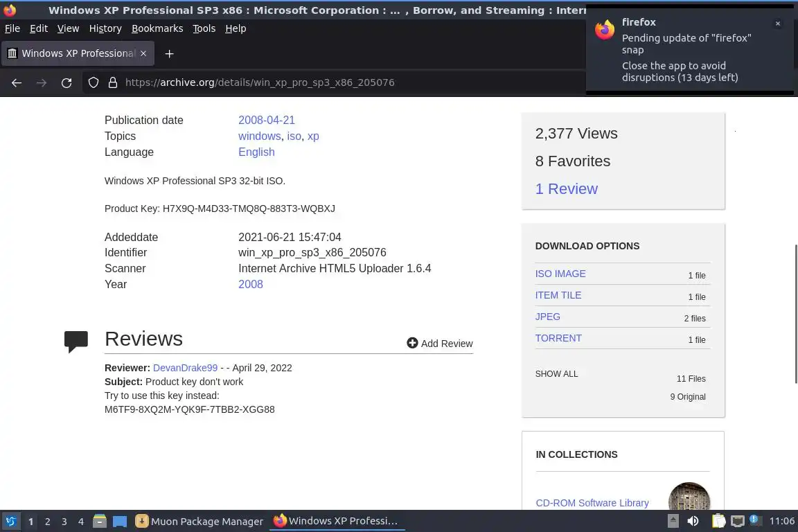Click the Internet Archive HTML5 Uploader 1.6.4 text
The image size is (798, 532).
click(x=335, y=268)
